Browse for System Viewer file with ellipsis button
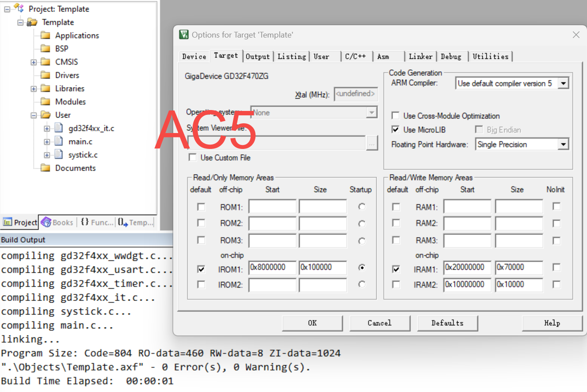Screen dimensions: 587x392 coord(372,143)
